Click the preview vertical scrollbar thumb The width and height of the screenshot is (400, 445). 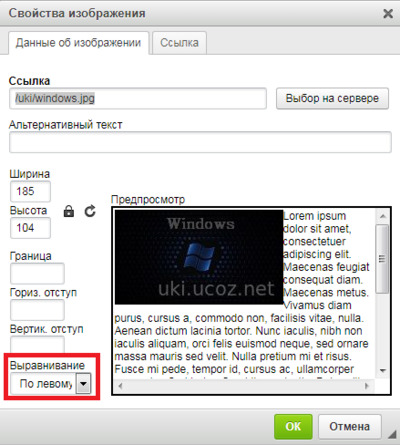[x=383, y=259]
